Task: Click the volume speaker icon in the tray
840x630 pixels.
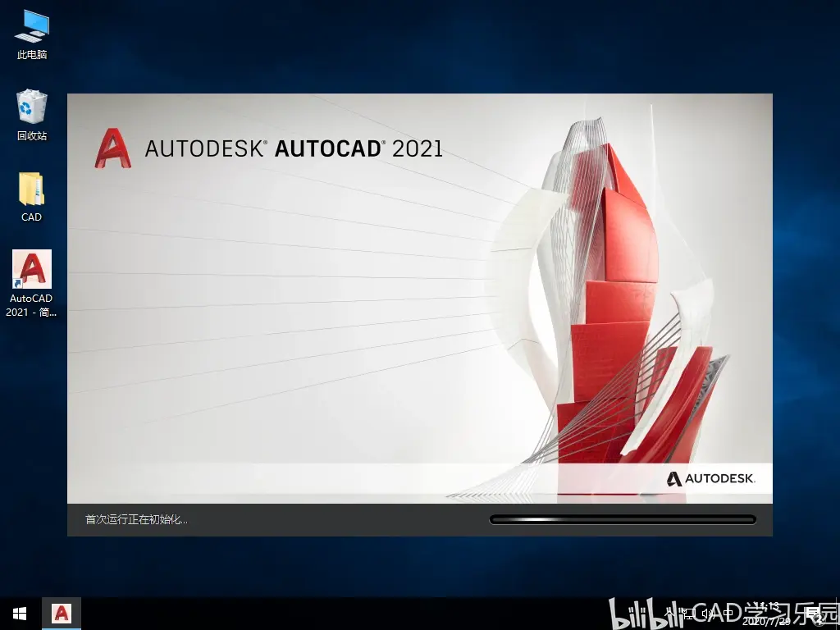Action: [x=708, y=613]
